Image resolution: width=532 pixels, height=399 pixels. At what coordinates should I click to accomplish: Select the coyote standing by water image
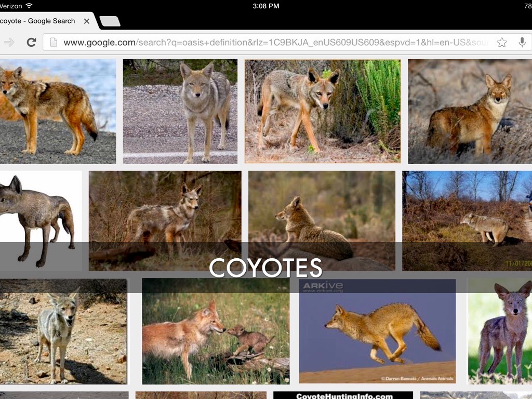click(56, 111)
